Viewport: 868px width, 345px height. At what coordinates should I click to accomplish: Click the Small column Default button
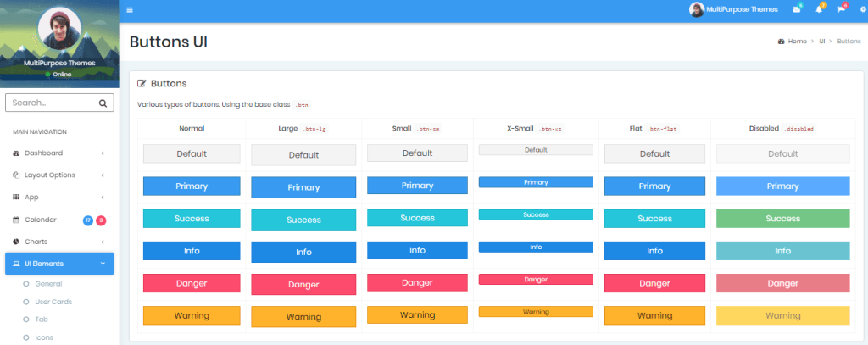[417, 153]
